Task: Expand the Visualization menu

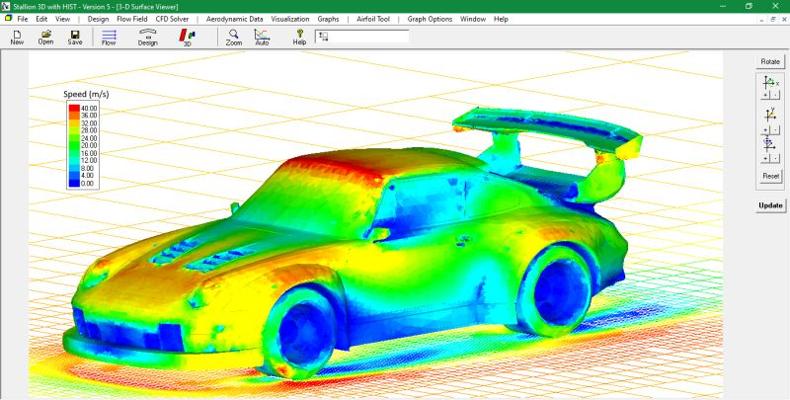Action: pos(290,19)
